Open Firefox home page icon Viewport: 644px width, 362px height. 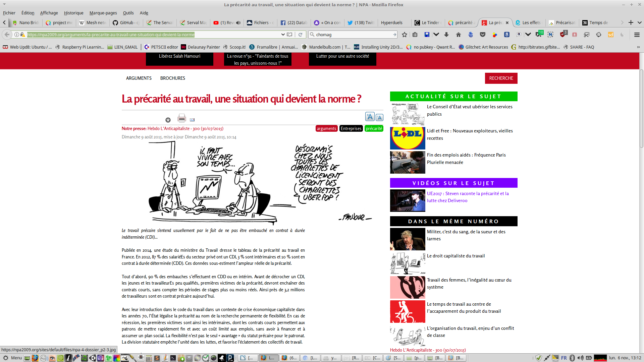459,35
